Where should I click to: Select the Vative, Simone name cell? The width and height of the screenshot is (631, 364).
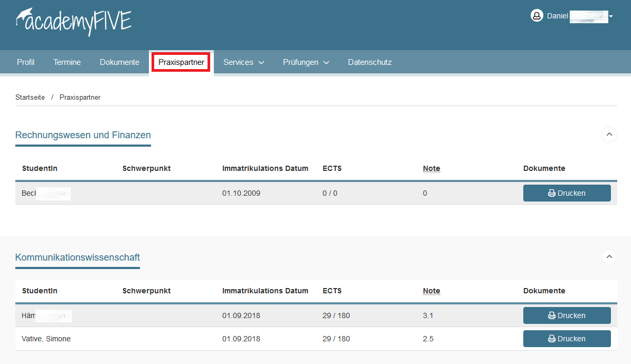point(46,339)
